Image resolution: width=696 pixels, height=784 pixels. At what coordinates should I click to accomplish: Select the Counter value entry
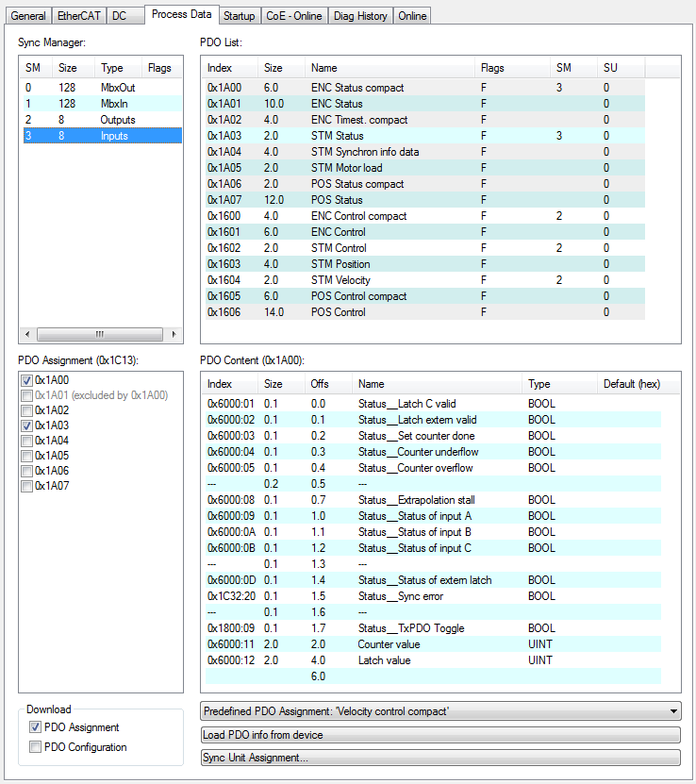point(433,644)
